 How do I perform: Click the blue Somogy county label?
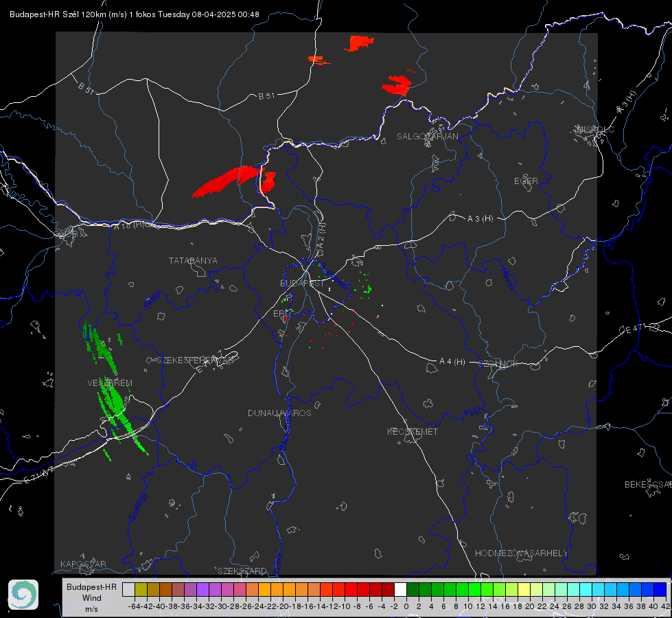[x=138, y=507]
